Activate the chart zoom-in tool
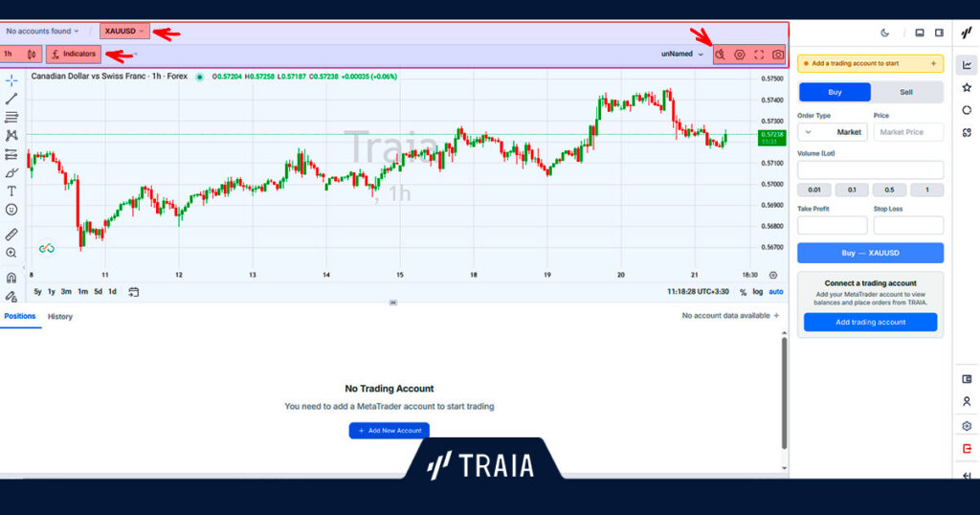The image size is (980, 515). coord(11,253)
